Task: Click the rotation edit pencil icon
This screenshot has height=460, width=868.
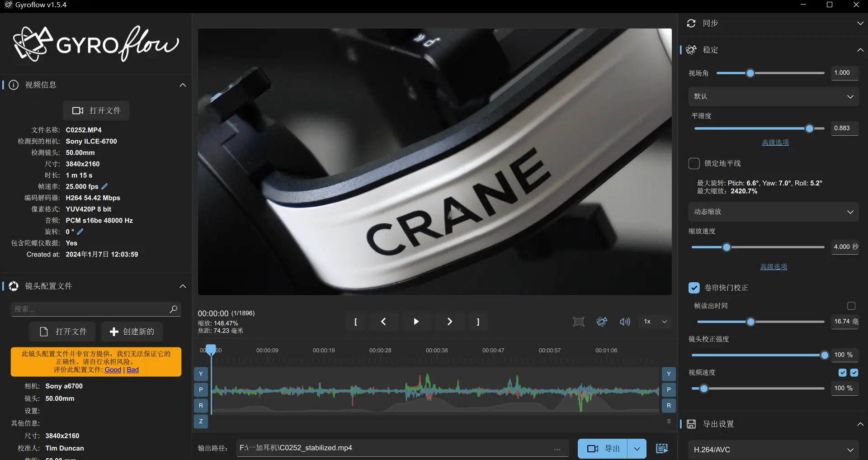Action: pyautogui.click(x=80, y=232)
